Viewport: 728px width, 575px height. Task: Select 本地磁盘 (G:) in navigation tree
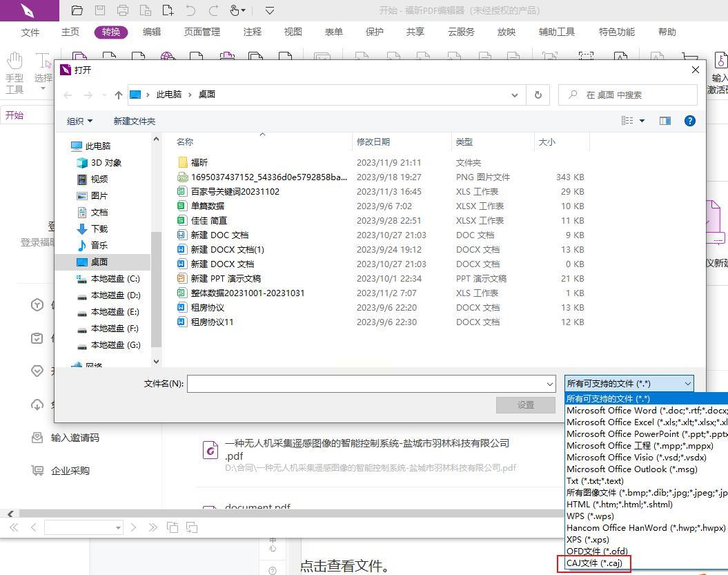tap(108, 344)
